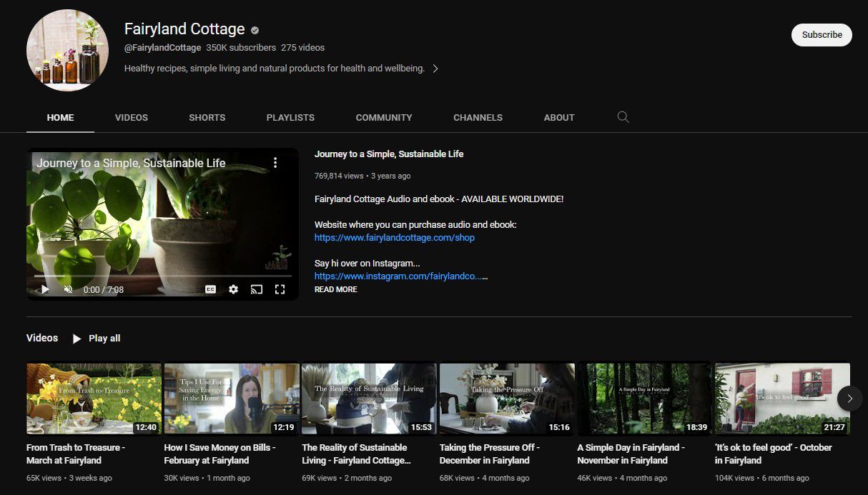This screenshot has height=495, width=868.
Task: Open the CHANNELS tab
Action: point(478,117)
